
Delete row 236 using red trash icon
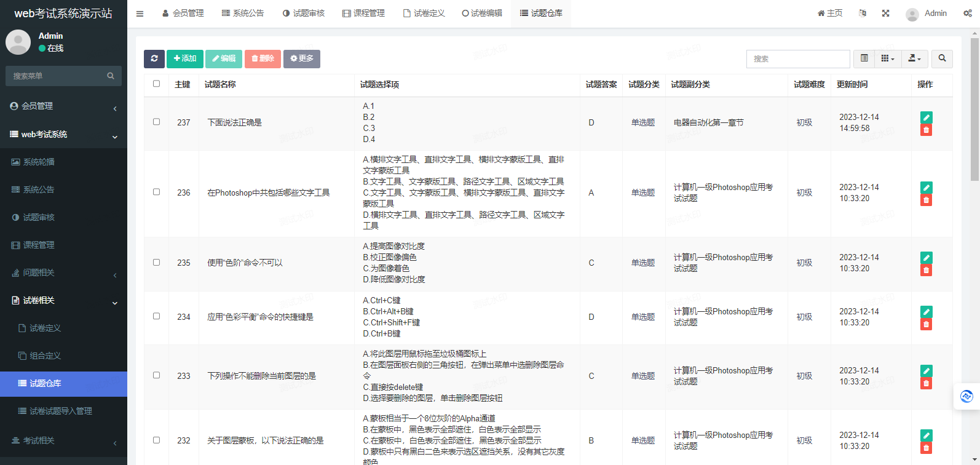pos(926,200)
